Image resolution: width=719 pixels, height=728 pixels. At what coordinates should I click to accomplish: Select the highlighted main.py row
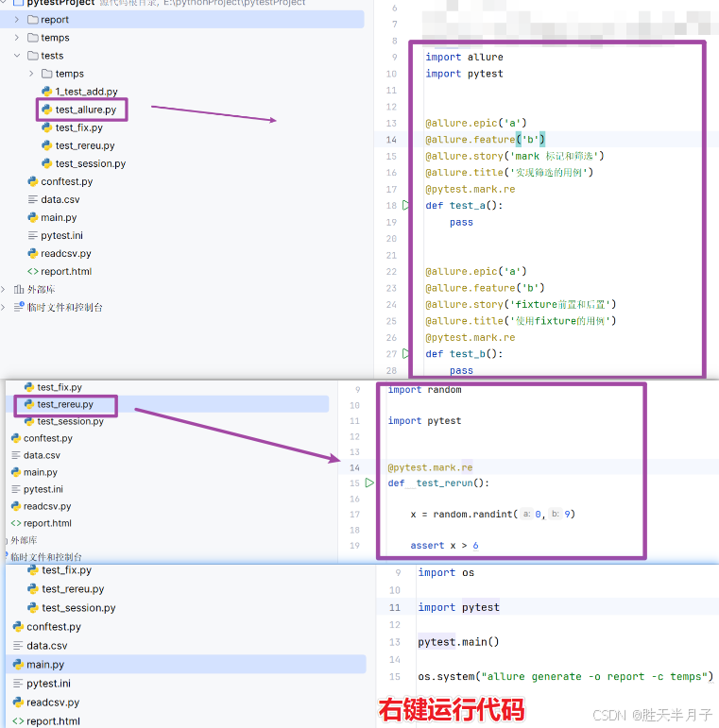(186, 665)
